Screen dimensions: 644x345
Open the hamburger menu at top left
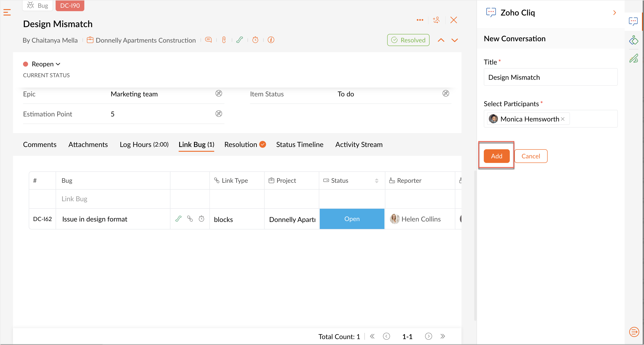tap(7, 12)
